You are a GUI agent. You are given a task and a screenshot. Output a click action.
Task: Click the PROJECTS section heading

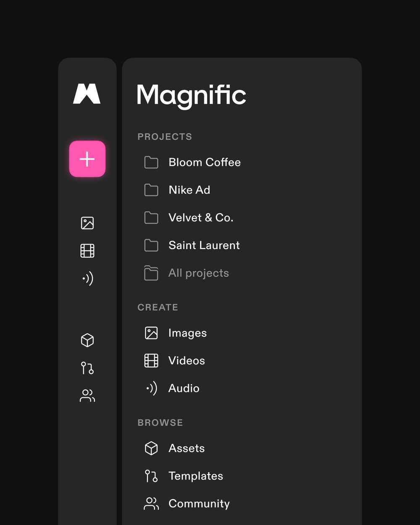165,136
